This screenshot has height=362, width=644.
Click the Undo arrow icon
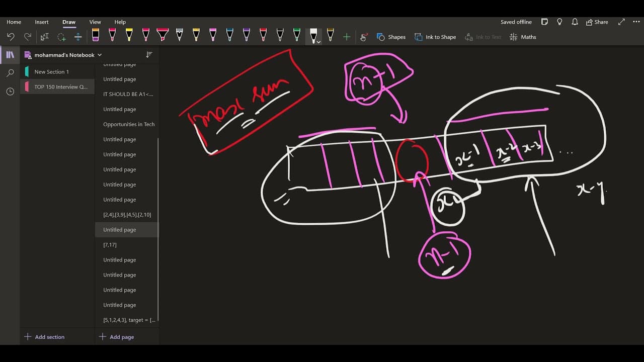[11, 37]
